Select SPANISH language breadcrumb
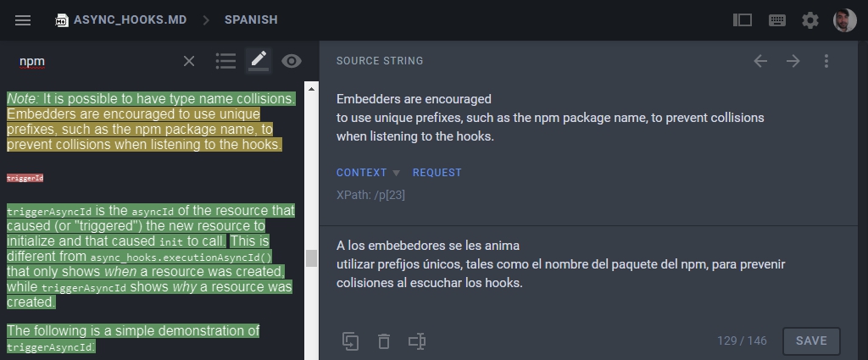This screenshot has height=360, width=868. coord(251,19)
